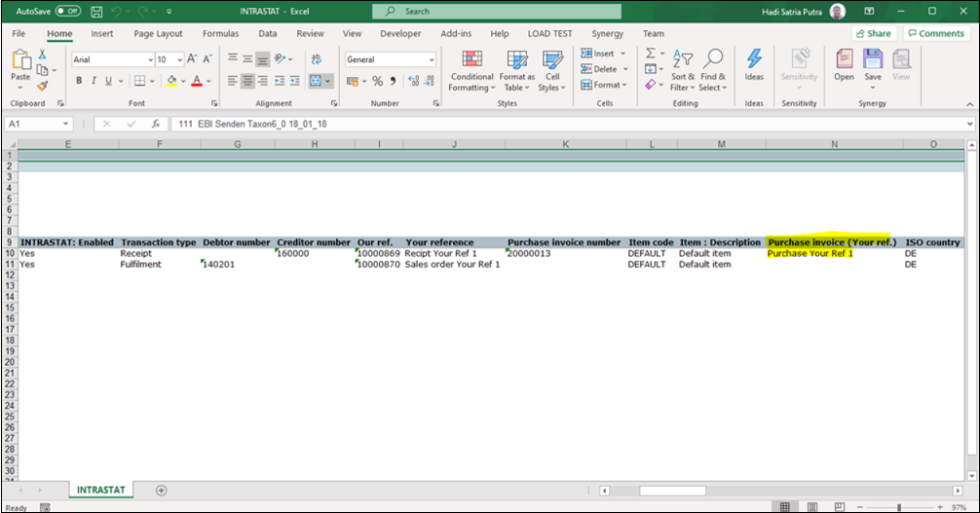Click the Format Painter brush icon

coord(43,86)
